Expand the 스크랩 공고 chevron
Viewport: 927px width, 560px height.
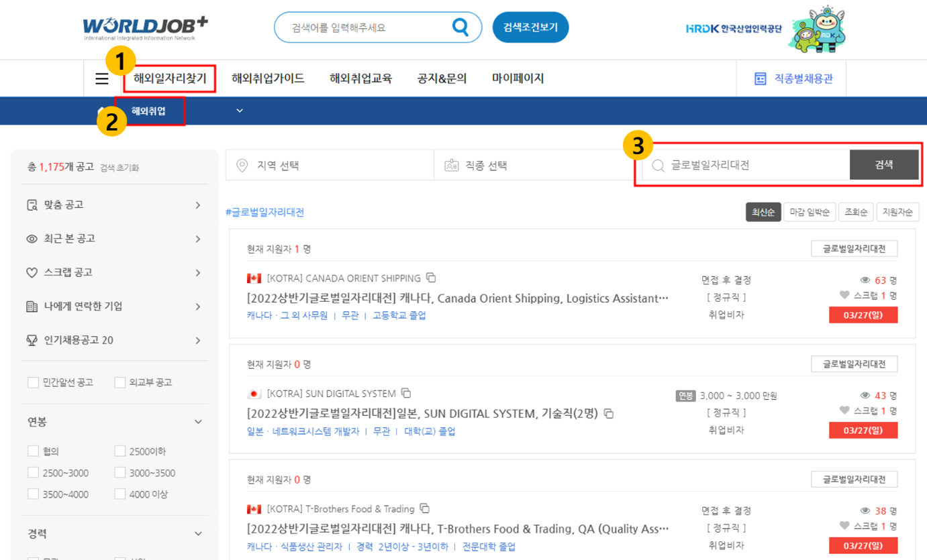pos(198,273)
